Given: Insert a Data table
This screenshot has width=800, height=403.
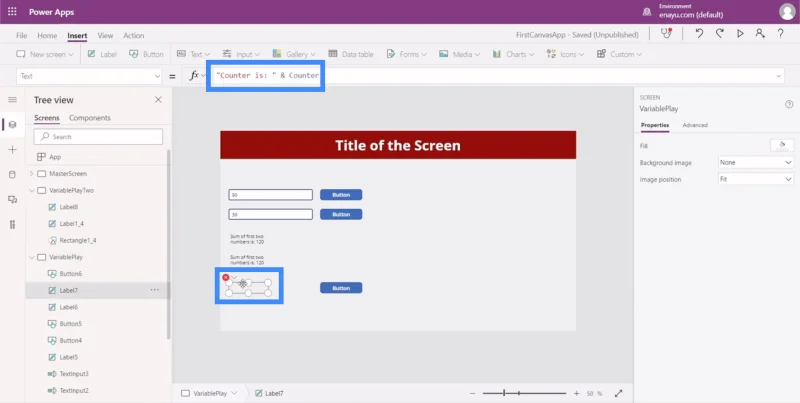Looking at the screenshot, I should pos(351,54).
